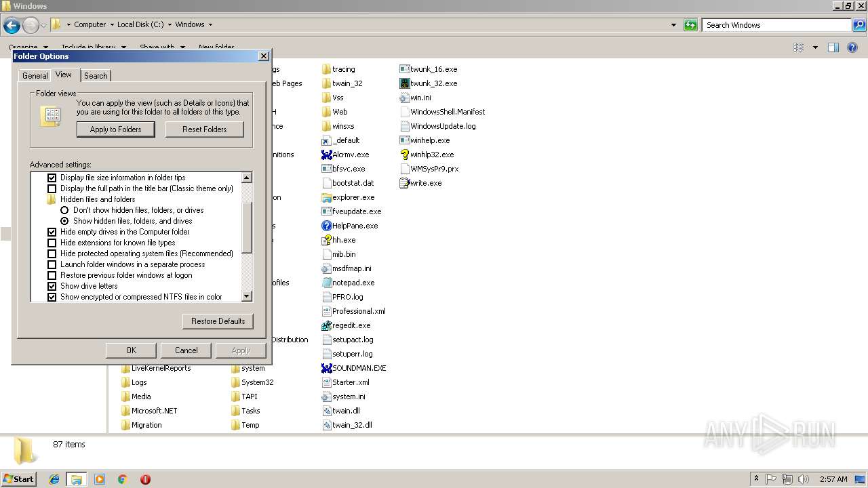Click Reset Folders button
This screenshot has width=868, height=488.
tap(205, 129)
